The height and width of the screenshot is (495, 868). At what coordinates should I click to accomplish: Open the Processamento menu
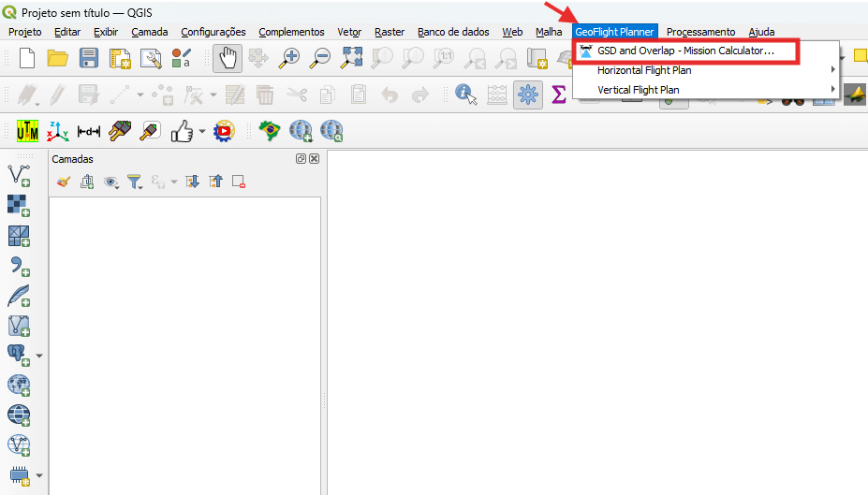700,32
